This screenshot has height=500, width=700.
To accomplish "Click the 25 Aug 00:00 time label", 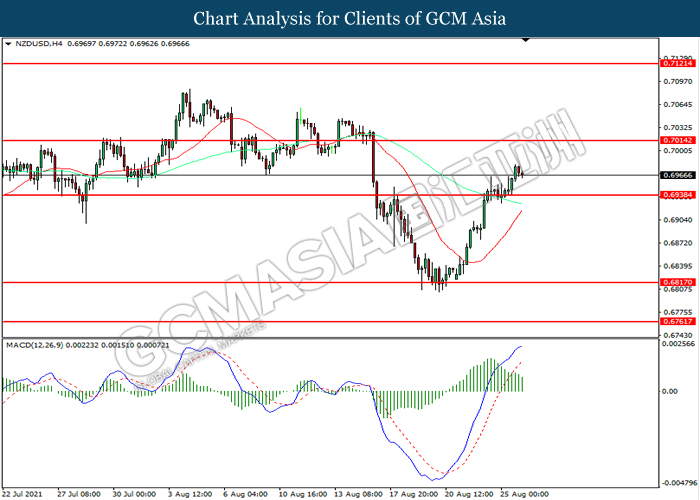I will coord(524,494).
